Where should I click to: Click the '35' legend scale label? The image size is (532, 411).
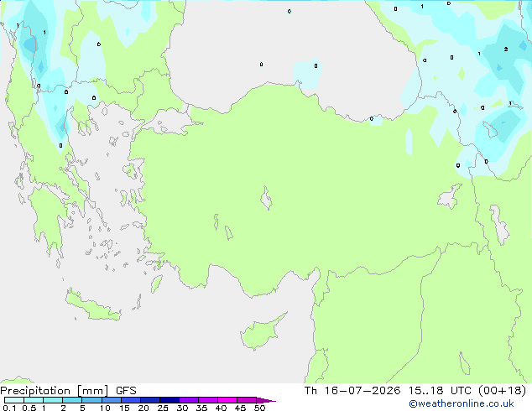pos(201,408)
